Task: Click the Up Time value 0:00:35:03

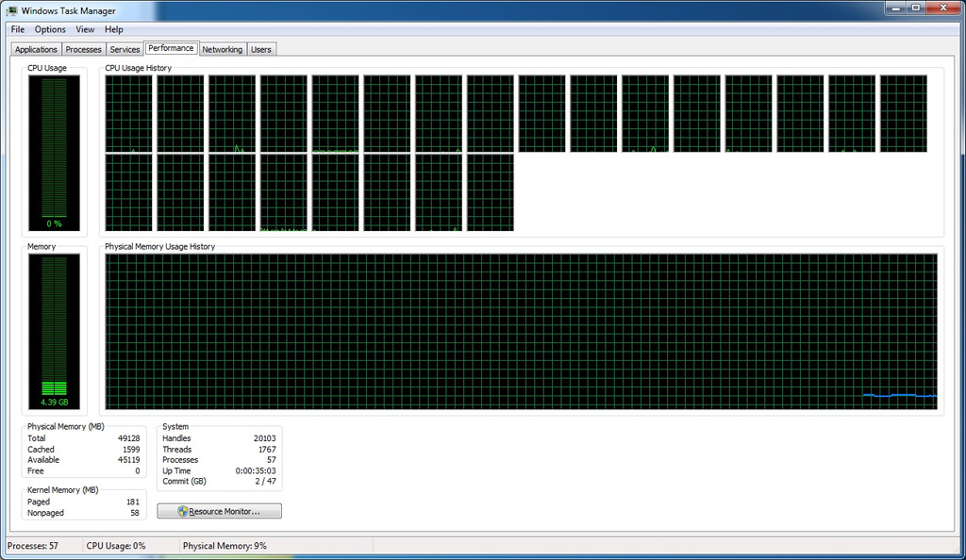Action: [256, 470]
